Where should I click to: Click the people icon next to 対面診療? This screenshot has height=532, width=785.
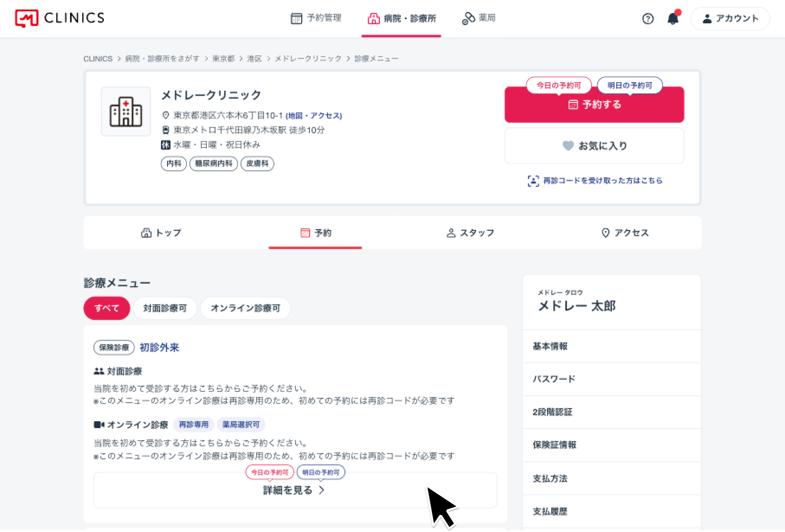tap(99, 372)
